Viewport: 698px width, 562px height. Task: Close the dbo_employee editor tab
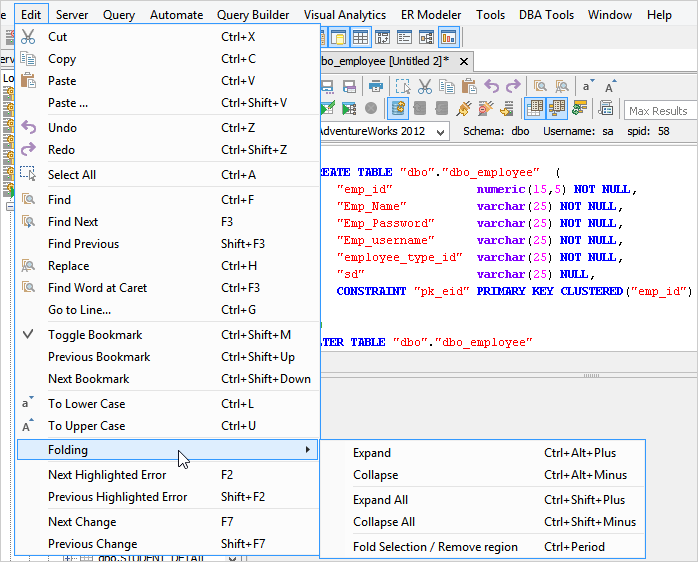pyautogui.click(x=462, y=61)
